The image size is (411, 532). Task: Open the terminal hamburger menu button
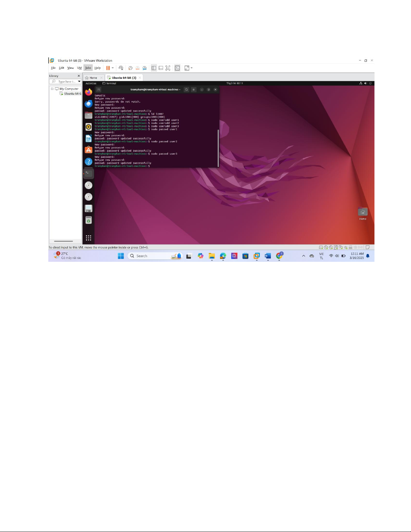(194, 90)
